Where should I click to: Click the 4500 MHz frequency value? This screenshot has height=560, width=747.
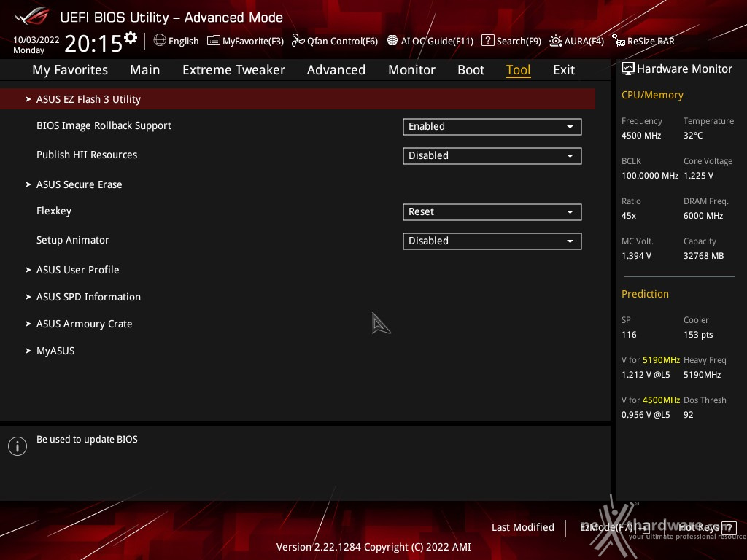[641, 136]
